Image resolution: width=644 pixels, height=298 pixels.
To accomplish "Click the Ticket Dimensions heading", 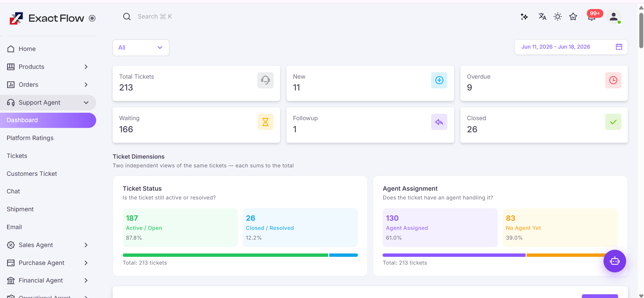I will click(x=139, y=157).
